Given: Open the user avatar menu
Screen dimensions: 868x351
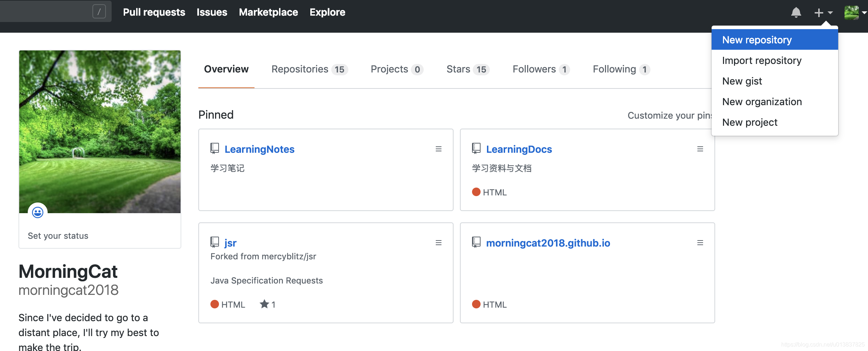Looking at the screenshot, I should [856, 12].
